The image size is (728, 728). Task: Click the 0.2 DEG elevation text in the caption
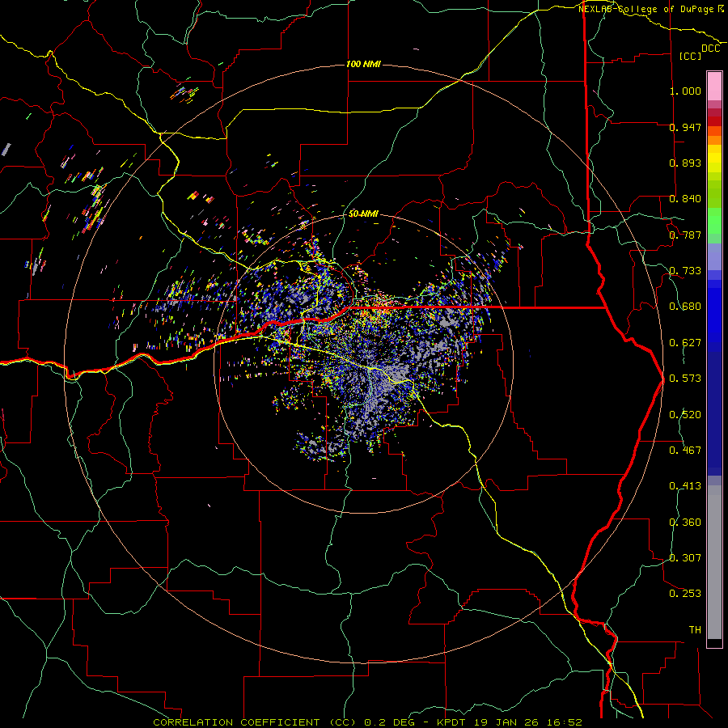coord(390,722)
